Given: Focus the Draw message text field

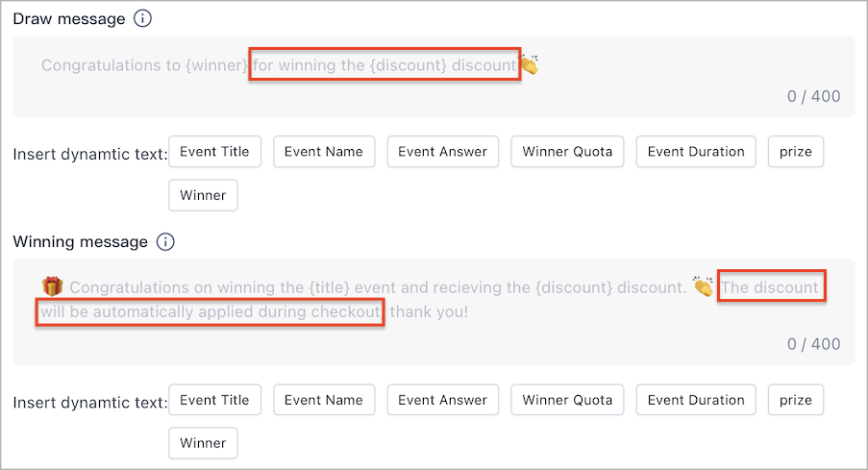Looking at the screenshot, I should [434, 76].
